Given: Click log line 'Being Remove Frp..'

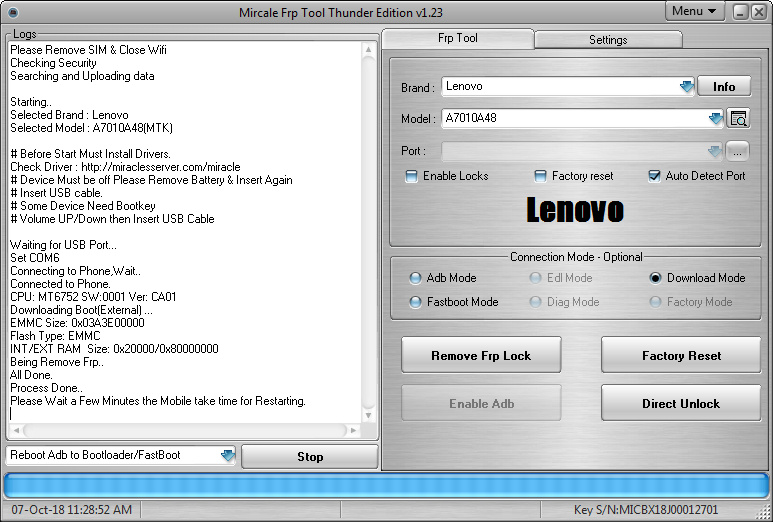Looking at the screenshot, I should [57, 362].
